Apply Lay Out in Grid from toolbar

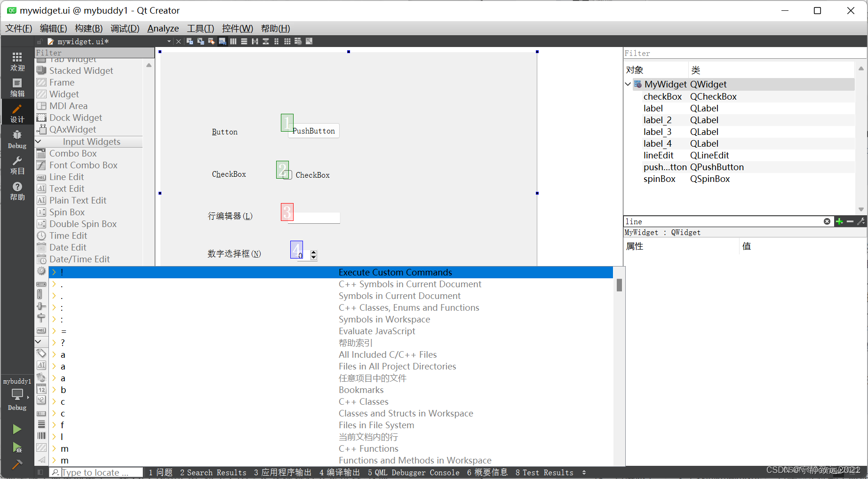click(287, 41)
